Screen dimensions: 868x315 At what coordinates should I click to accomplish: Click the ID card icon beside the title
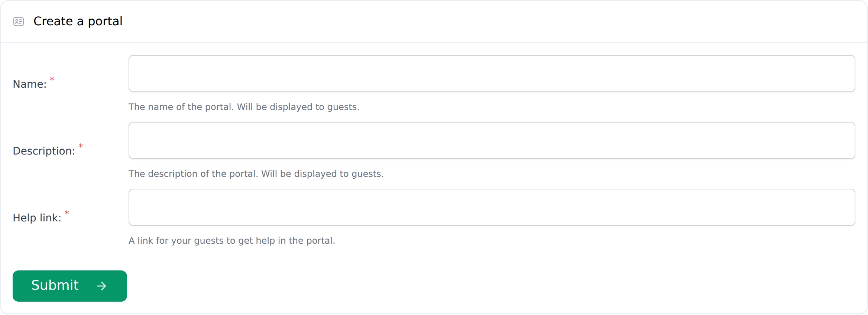(x=19, y=22)
